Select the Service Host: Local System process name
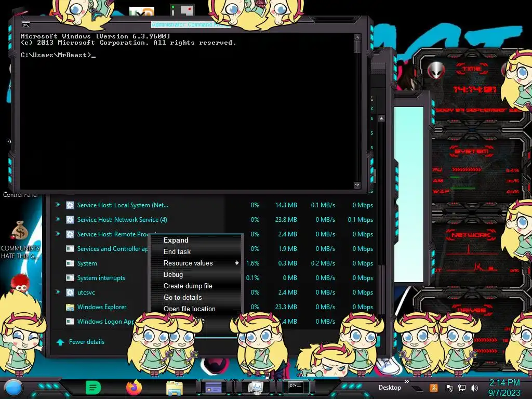This screenshot has height=399, width=532. coord(123,205)
